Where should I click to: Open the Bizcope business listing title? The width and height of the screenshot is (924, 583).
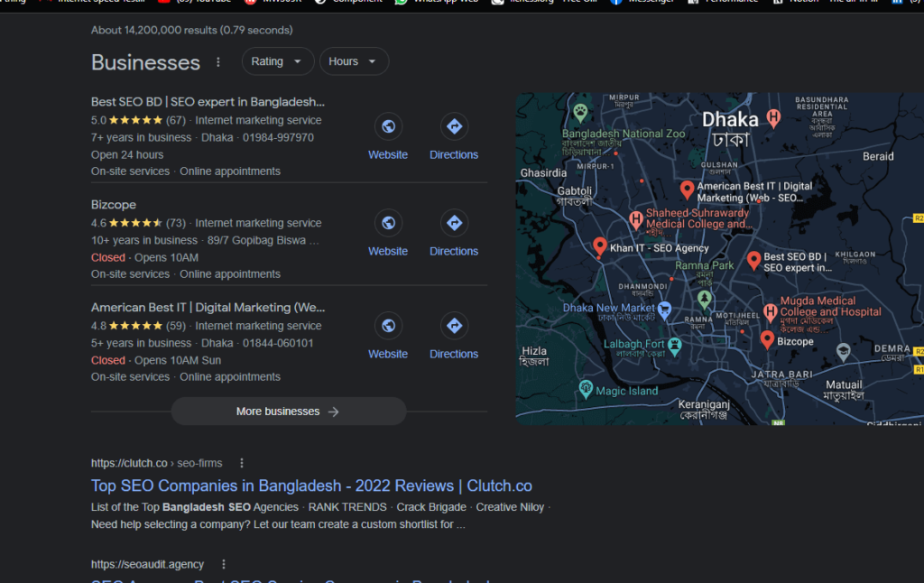click(x=113, y=205)
